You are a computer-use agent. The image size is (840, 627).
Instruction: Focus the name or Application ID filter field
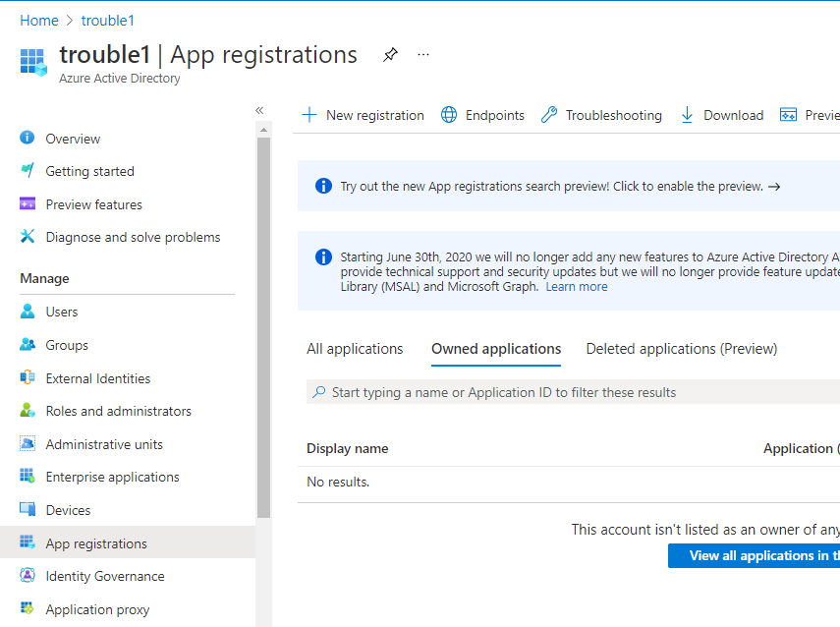573,392
